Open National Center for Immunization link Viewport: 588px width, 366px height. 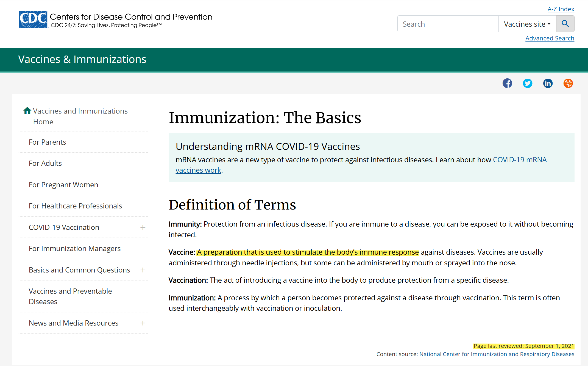click(497, 354)
